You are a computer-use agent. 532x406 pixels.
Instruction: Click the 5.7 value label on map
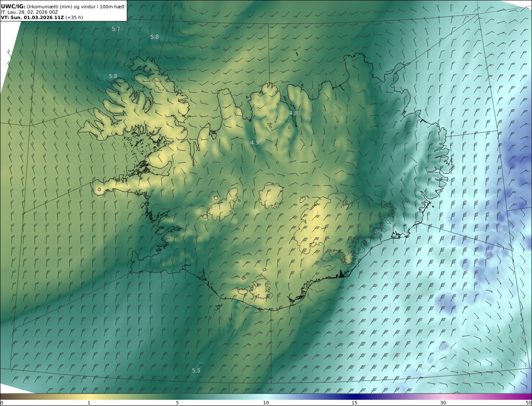(116, 29)
